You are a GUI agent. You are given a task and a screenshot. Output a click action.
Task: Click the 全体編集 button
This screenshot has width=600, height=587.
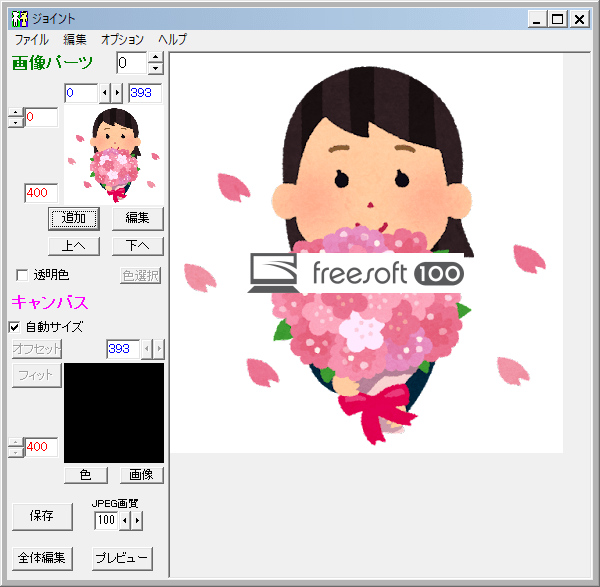(42, 559)
